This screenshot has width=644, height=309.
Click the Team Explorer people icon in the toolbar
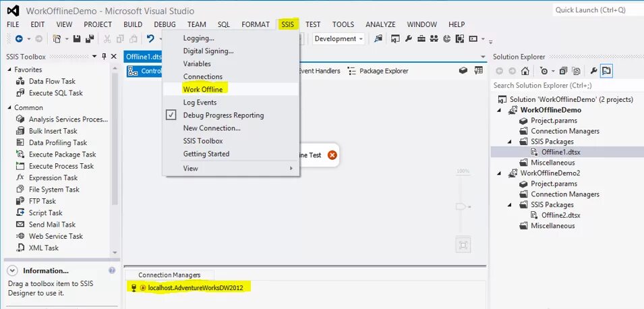(434, 38)
